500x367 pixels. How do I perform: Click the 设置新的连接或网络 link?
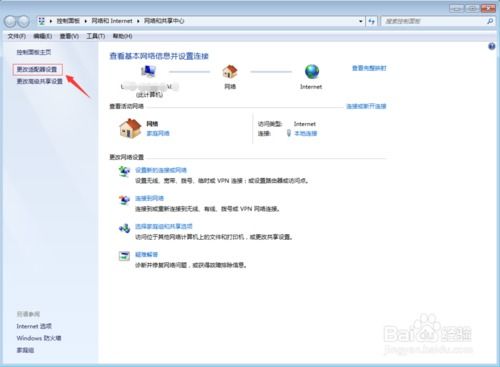[x=161, y=170]
